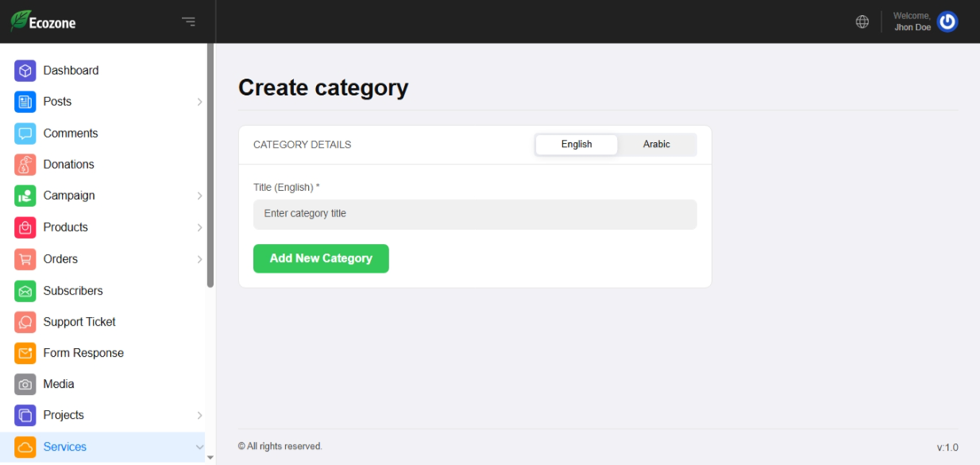Click the Comments speech bubble icon

25,134
